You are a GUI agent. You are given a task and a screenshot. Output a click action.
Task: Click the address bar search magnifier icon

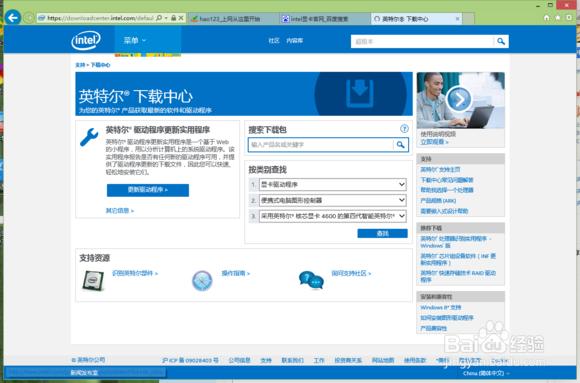[x=159, y=18]
